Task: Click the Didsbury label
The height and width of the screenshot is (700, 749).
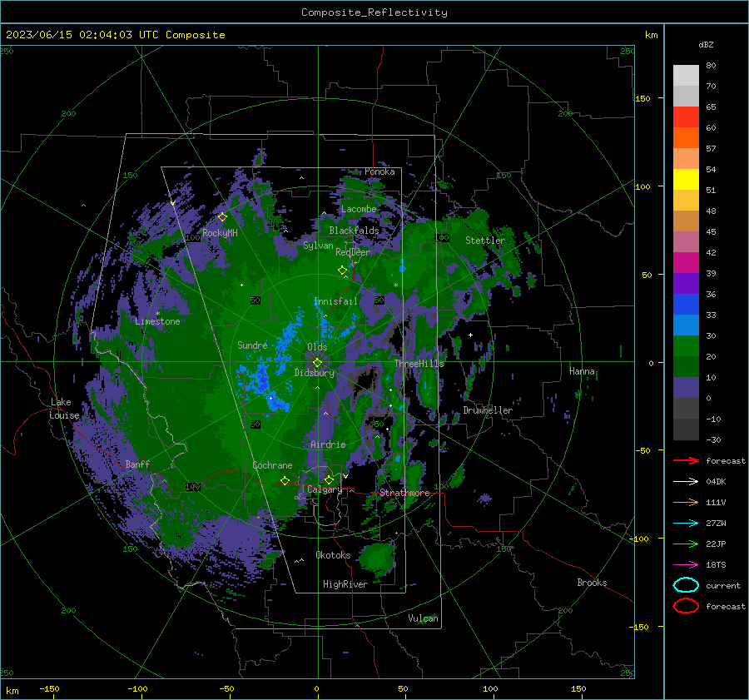Action: tap(315, 373)
